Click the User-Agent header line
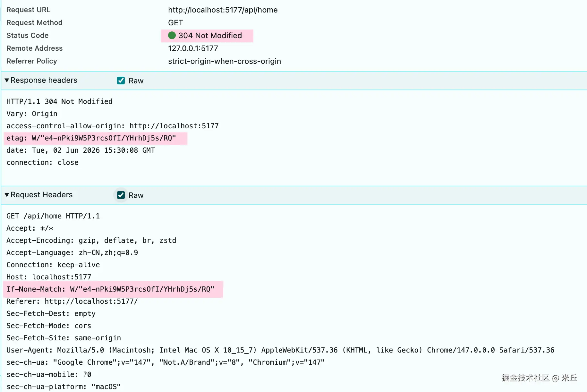 point(280,350)
